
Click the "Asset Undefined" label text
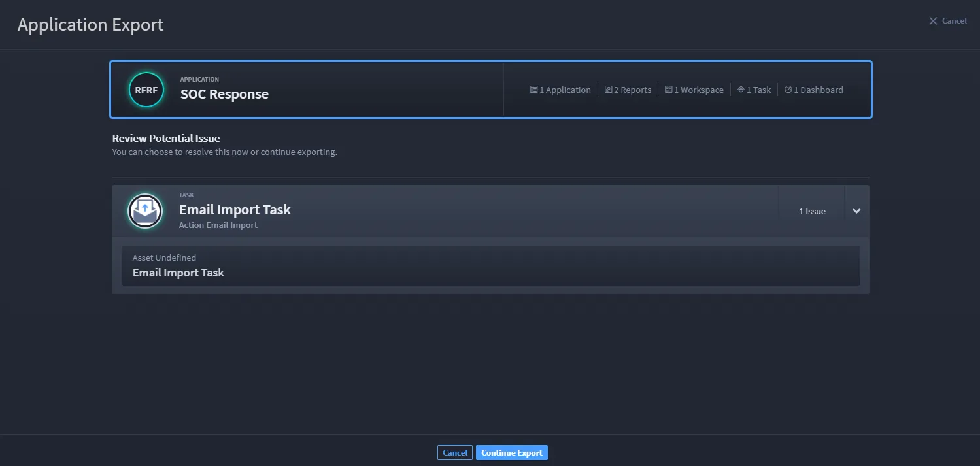[164, 258]
